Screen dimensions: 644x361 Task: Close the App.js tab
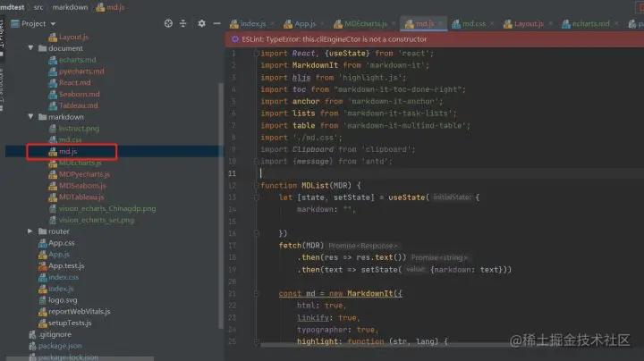pyautogui.click(x=322, y=24)
